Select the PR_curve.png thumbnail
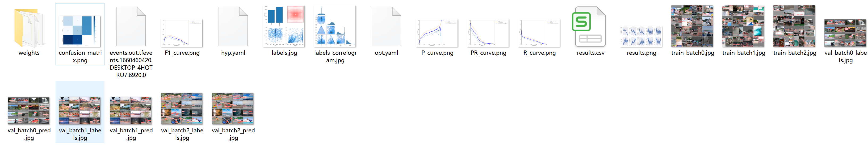Viewport: 868px width, 160px height. click(x=488, y=33)
